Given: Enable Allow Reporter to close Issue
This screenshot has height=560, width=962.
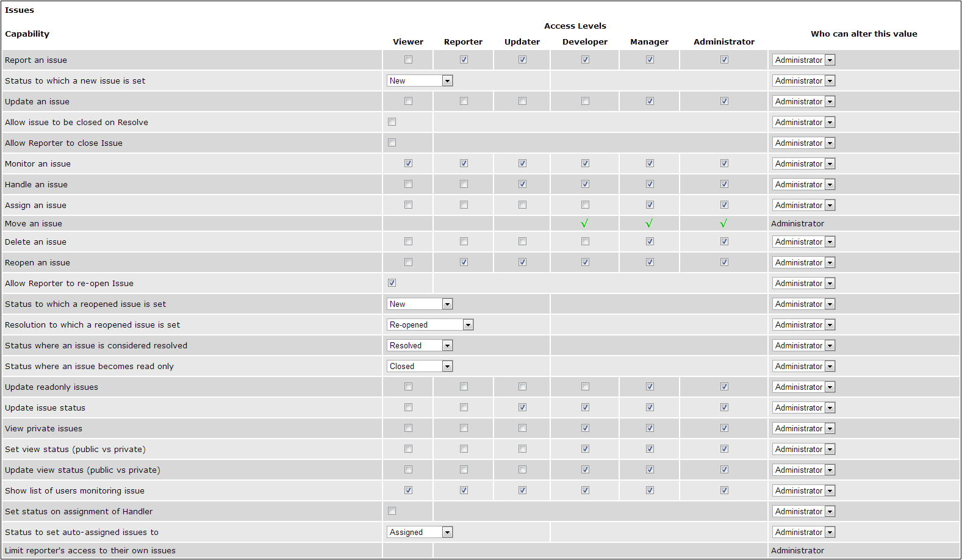Looking at the screenshot, I should point(392,143).
